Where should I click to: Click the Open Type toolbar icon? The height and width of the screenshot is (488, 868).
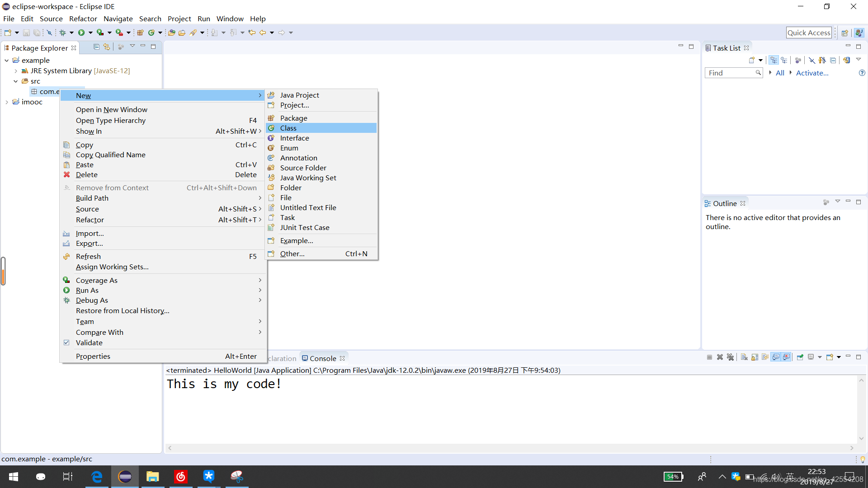(171, 33)
